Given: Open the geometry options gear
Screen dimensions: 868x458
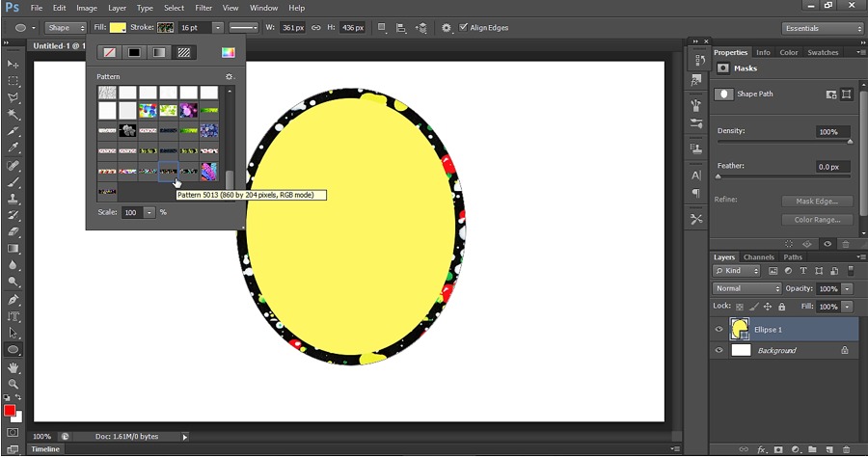Looking at the screenshot, I should (x=447, y=28).
